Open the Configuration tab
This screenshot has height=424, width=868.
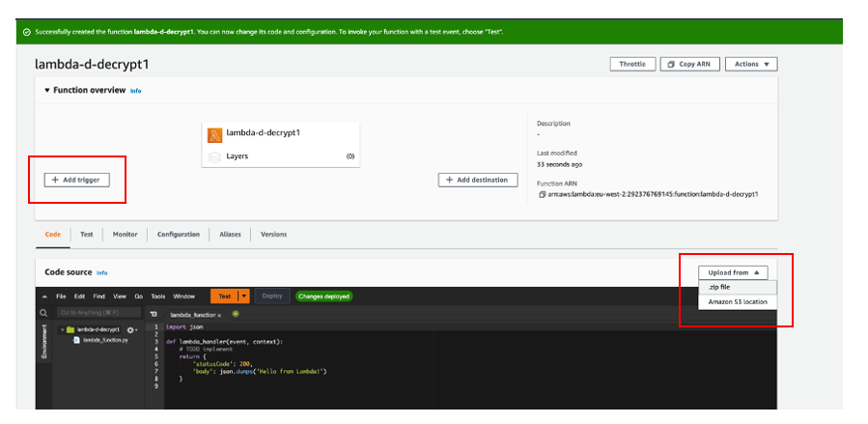click(179, 235)
